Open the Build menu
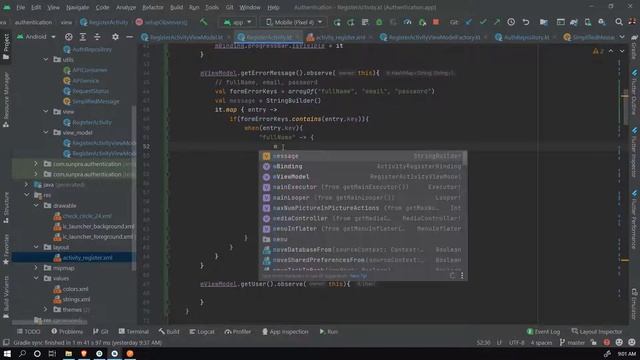Screen dimensions: 640x360 pos(176,7)
